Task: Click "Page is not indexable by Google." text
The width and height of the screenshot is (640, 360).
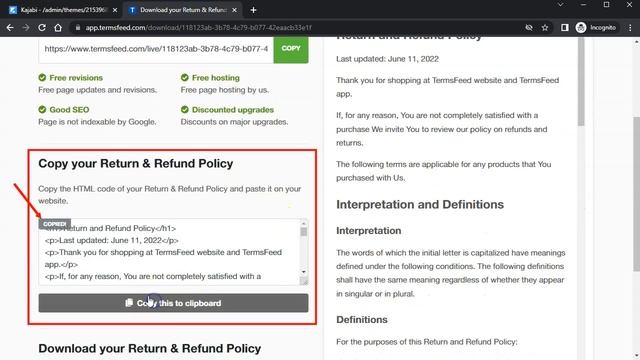Action: (97, 122)
